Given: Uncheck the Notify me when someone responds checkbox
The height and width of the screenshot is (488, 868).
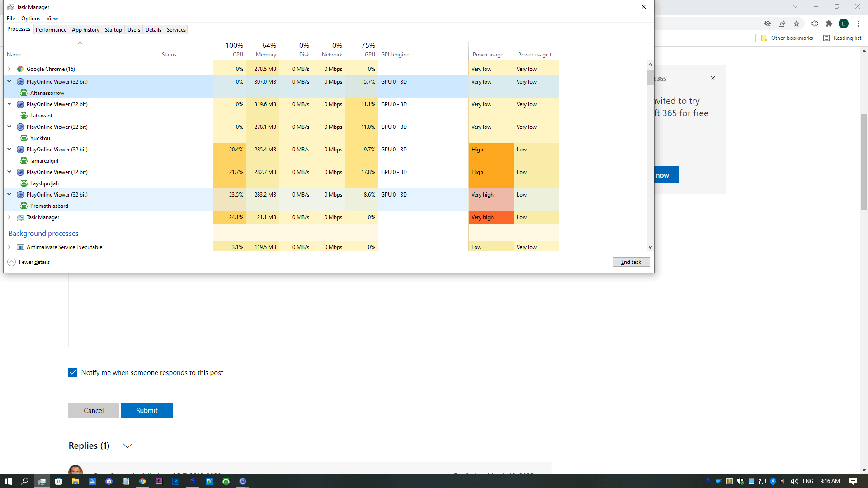Looking at the screenshot, I should (73, 372).
